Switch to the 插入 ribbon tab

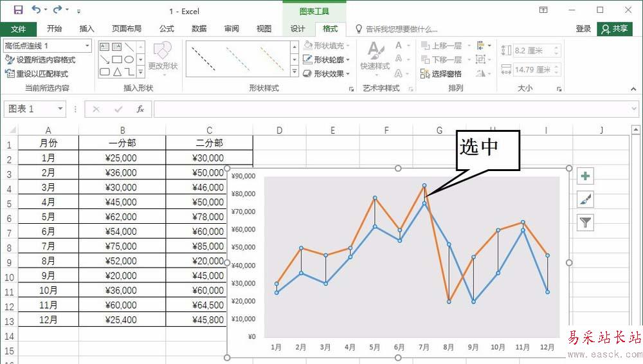(x=87, y=28)
